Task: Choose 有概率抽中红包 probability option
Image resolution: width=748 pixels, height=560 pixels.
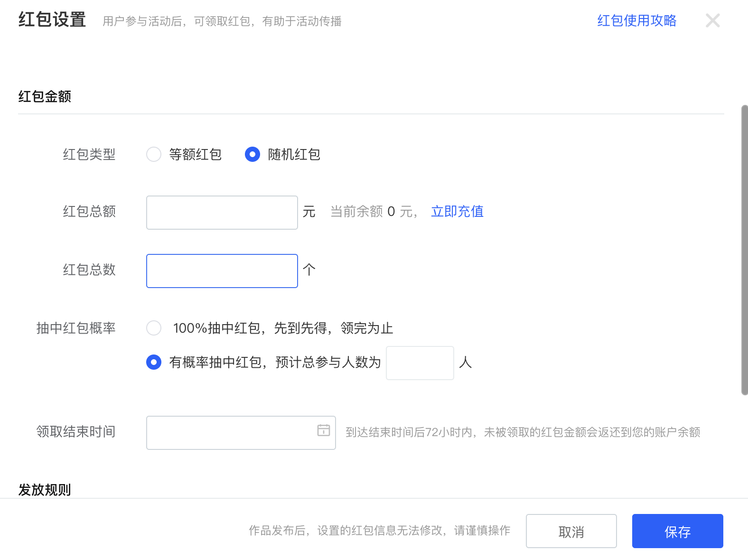Action: click(154, 363)
